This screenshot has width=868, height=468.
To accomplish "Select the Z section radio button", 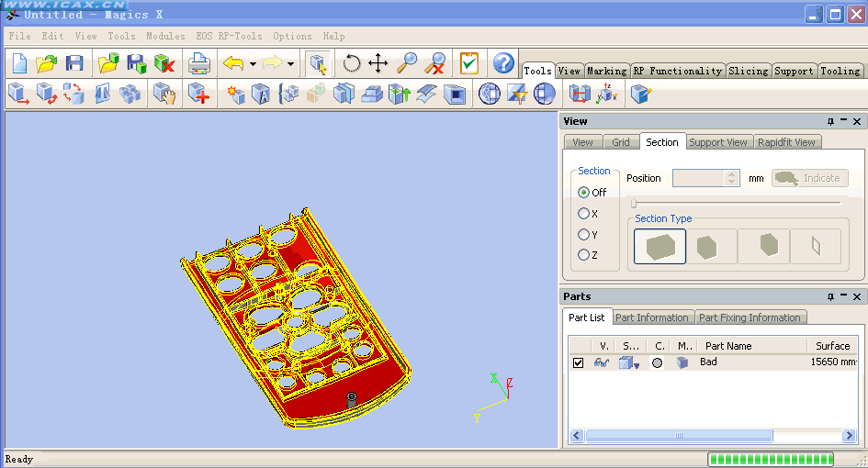I will (x=584, y=255).
